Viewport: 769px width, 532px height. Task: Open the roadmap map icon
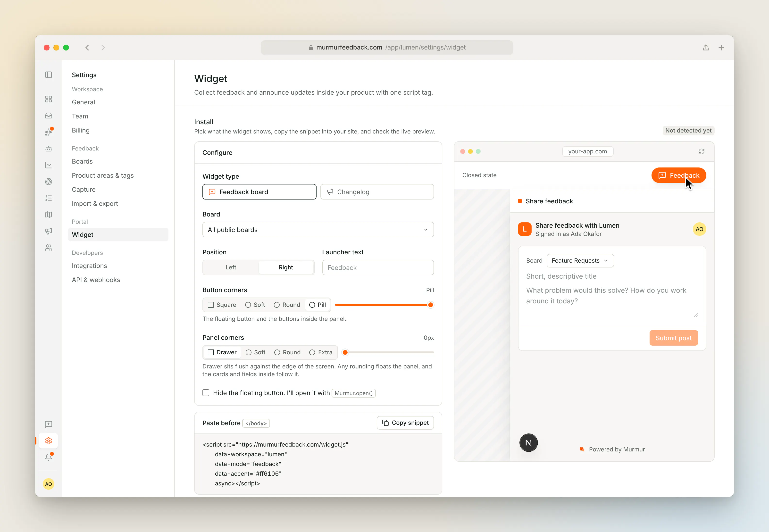(x=49, y=215)
